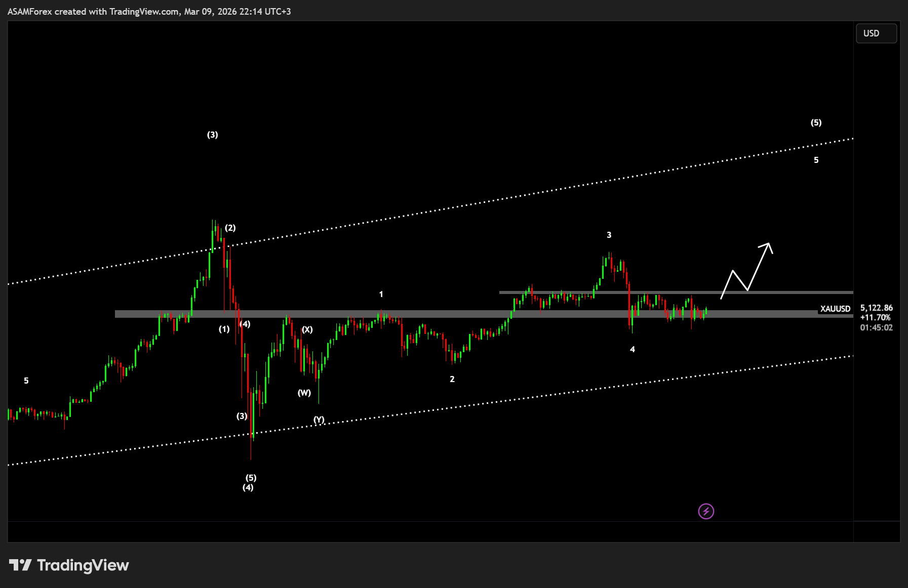Click the purple lightning bolt event icon
This screenshot has width=908, height=588.
tap(706, 511)
